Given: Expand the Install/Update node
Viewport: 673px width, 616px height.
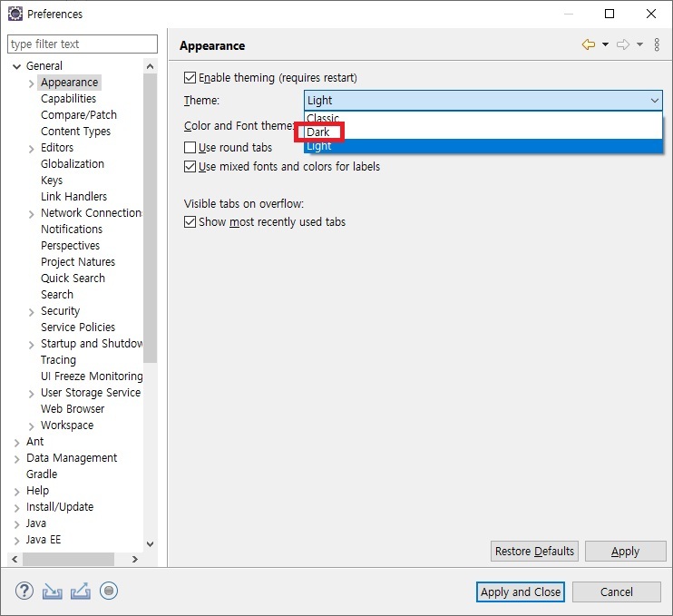Looking at the screenshot, I should pyautogui.click(x=16, y=508).
